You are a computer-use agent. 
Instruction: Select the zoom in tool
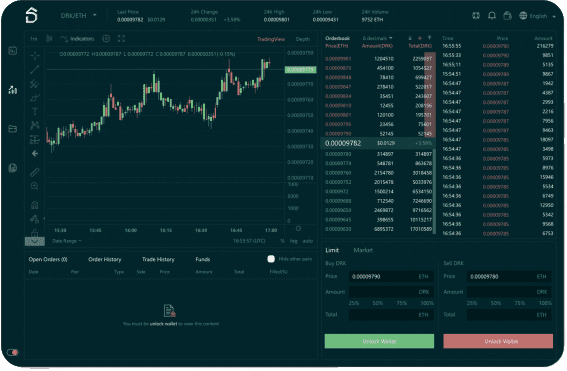pyautogui.click(x=35, y=186)
